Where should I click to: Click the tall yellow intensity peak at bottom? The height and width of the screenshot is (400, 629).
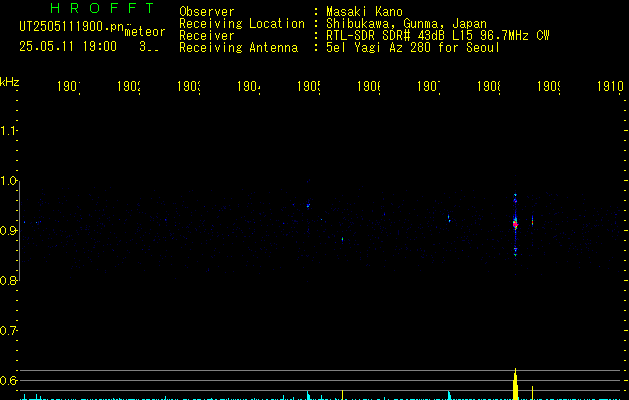[x=515, y=384]
